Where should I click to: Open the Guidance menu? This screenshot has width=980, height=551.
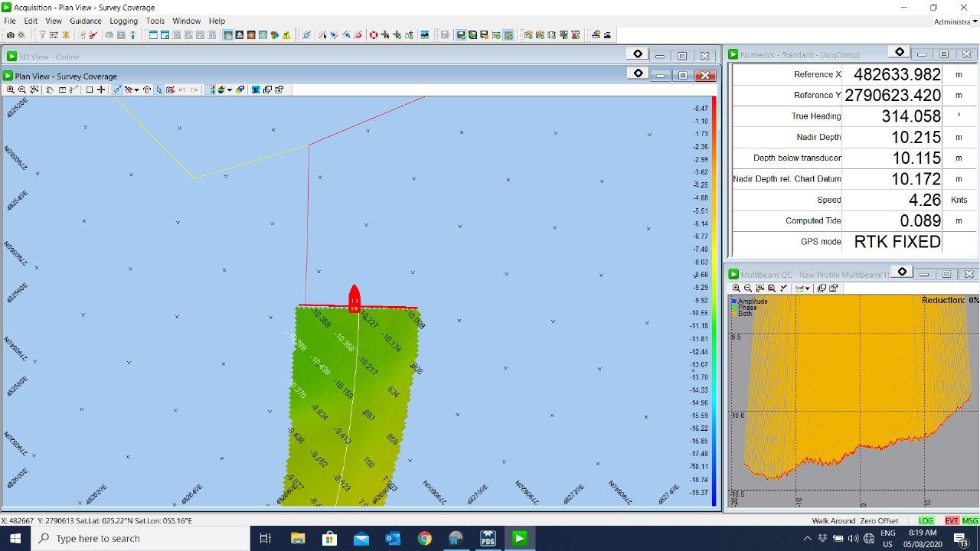click(x=86, y=21)
